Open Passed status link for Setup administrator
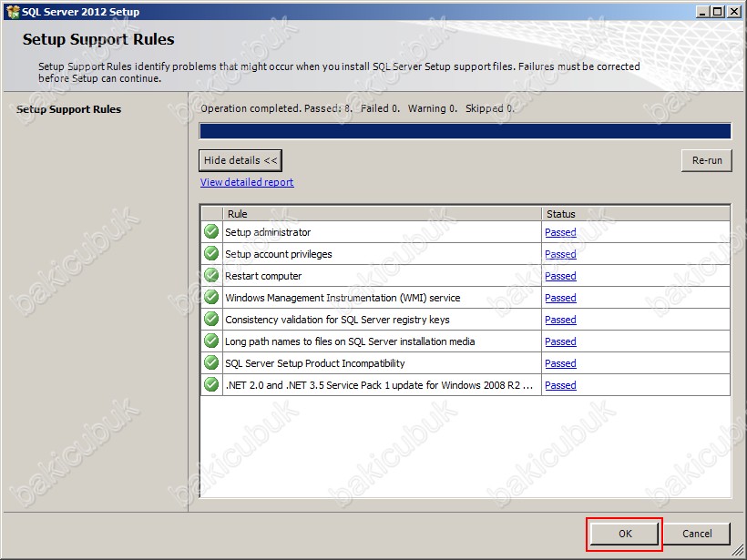This screenshot has height=560, width=747. coord(560,232)
